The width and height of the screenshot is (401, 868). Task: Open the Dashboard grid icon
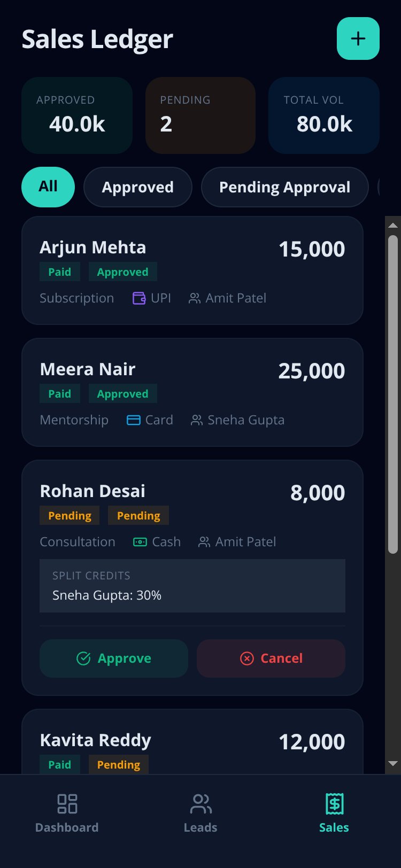tap(67, 803)
